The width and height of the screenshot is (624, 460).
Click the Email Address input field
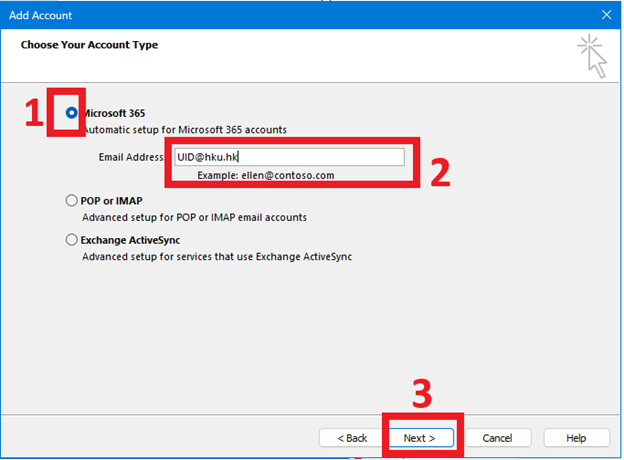point(289,157)
